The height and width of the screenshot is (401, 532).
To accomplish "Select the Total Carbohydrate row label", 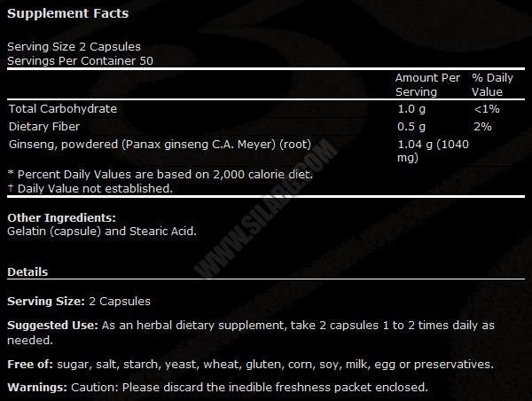I will coord(63,108).
